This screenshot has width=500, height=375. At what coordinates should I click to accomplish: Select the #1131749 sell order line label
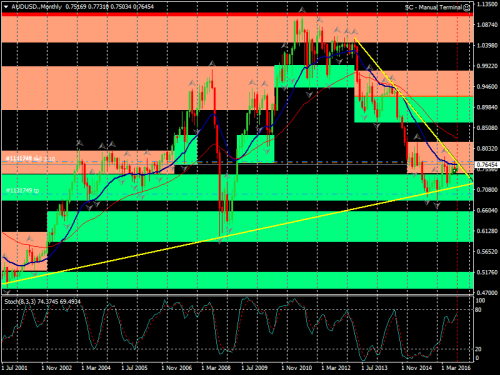point(30,159)
